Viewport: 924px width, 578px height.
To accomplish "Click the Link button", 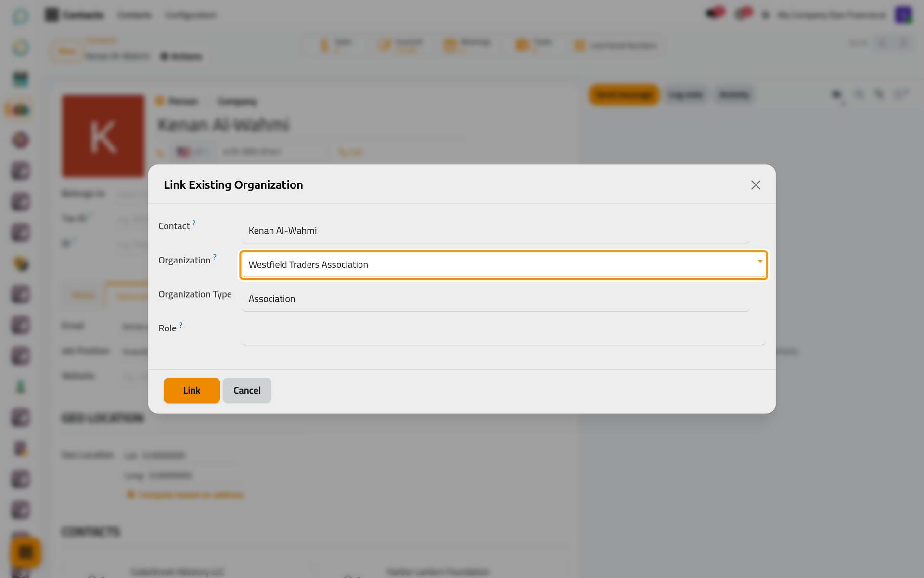I will point(192,390).
